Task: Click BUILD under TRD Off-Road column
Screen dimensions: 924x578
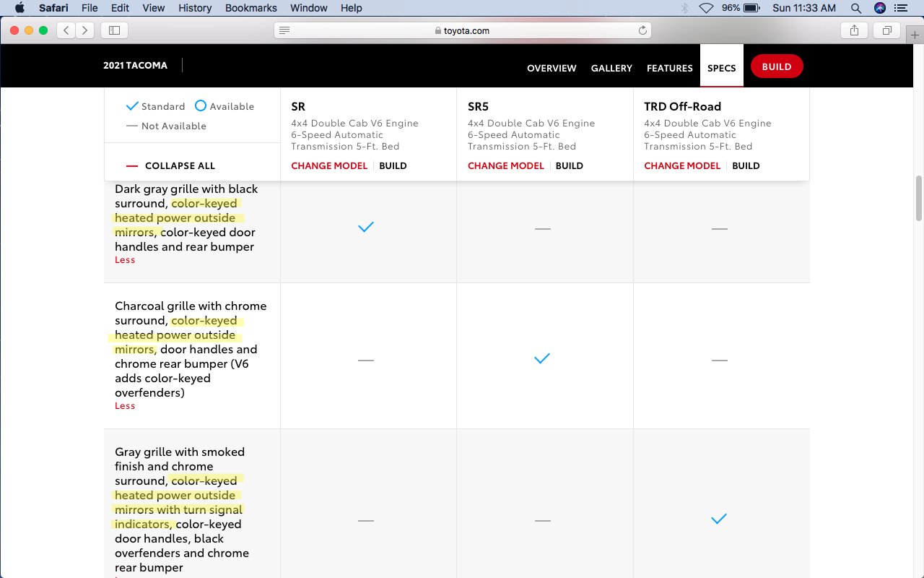Action: pos(746,165)
